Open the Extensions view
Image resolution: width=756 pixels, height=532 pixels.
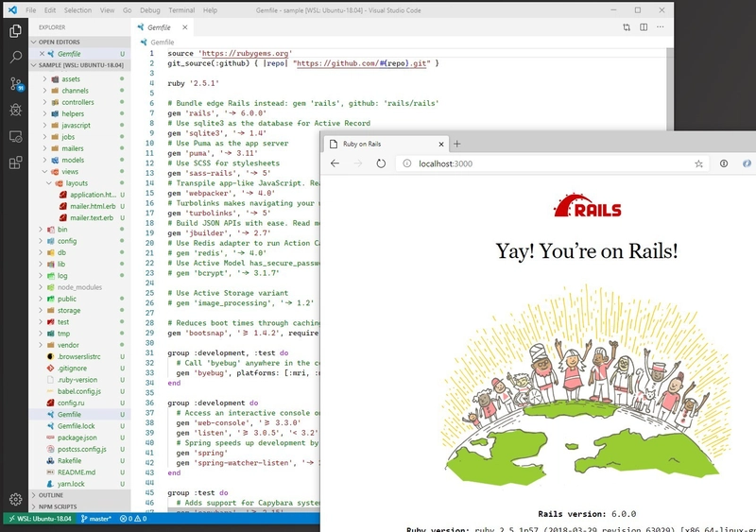pos(15,163)
